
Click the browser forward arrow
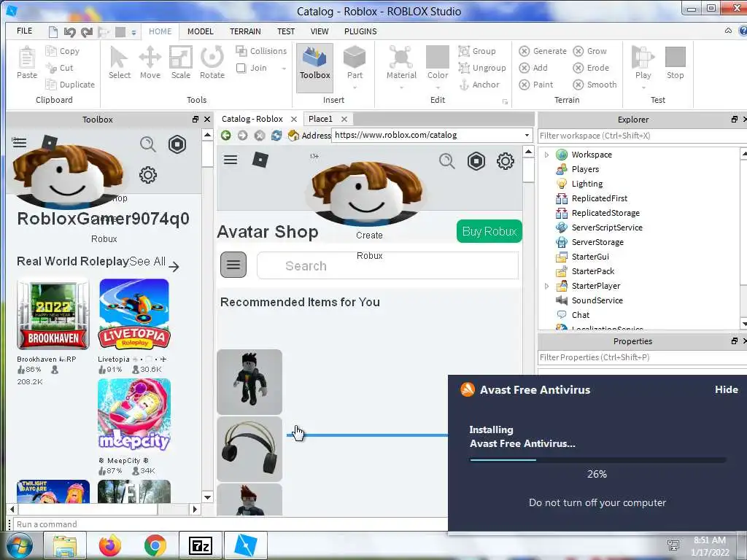click(x=242, y=135)
